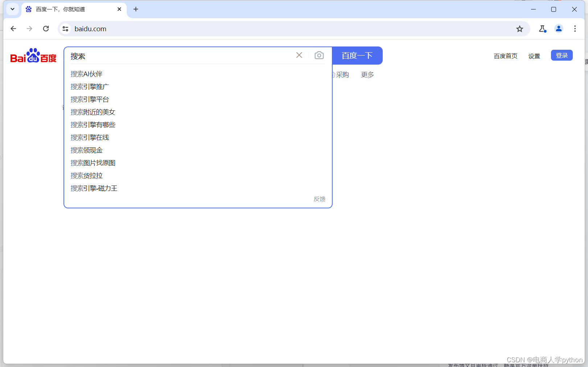Maximize the Chrome window

554,9
